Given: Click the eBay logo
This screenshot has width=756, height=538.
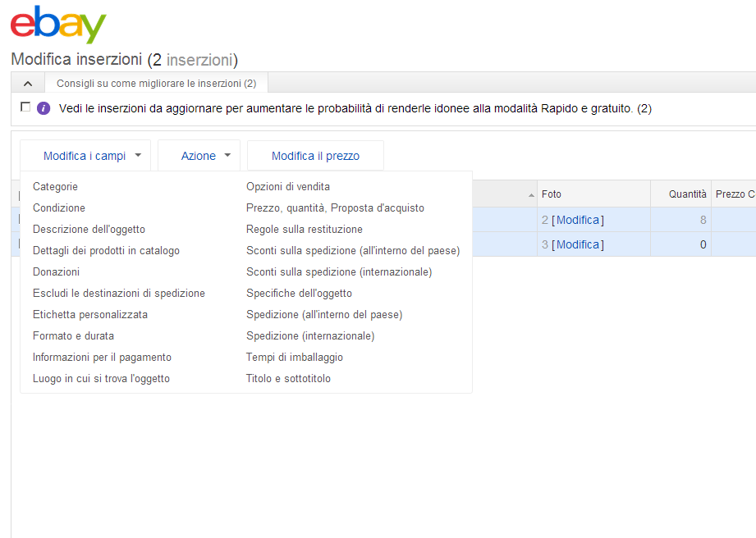Looking at the screenshot, I should click(58, 25).
